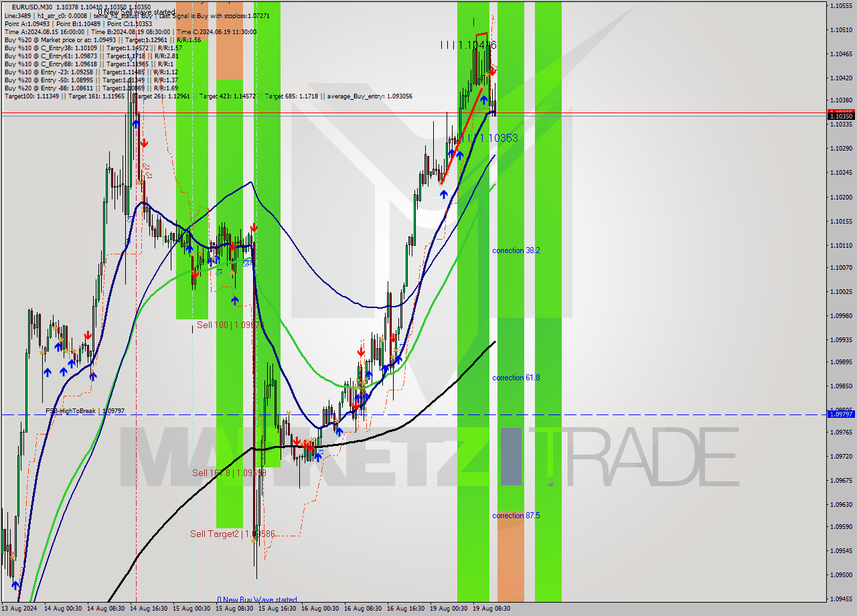Select the 'FSB-HighToBreak | 1.09797' label
857x616 pixels.
pyautogui.click(x=85, y=411)
